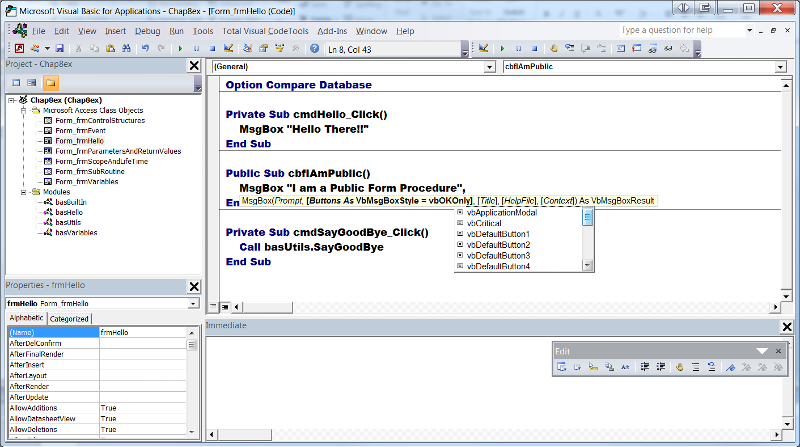Select basUtils module in project tree
The width and height of the screenshot is (800, 447).
click(68, 222)
